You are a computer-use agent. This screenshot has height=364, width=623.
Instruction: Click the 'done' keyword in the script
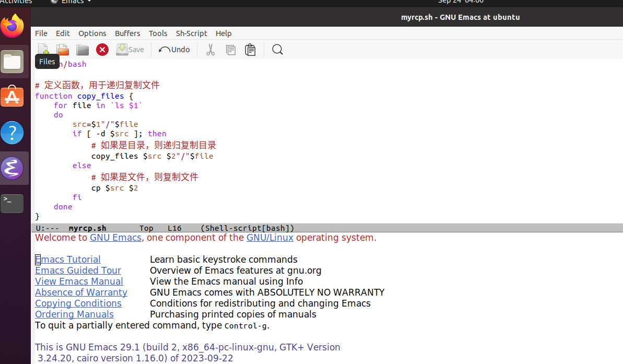click(63, 207)
